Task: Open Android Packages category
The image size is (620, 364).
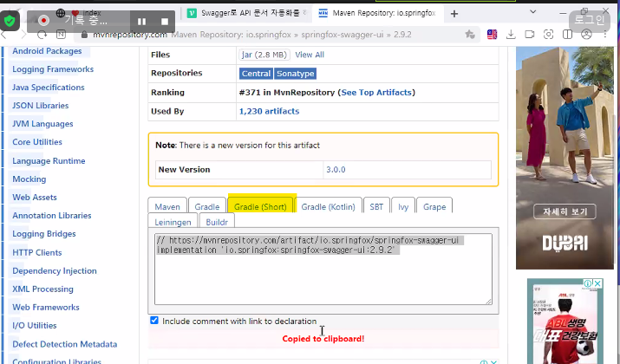Action: click(x=47, y=51)
